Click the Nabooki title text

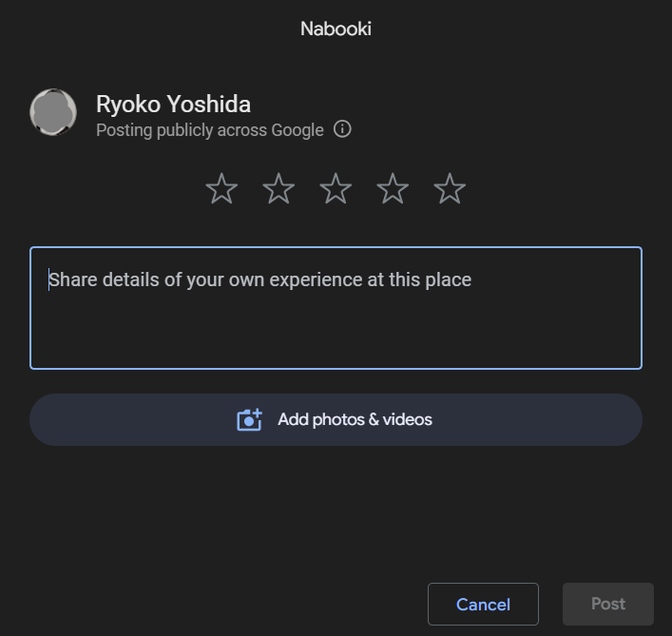[336, 29]
